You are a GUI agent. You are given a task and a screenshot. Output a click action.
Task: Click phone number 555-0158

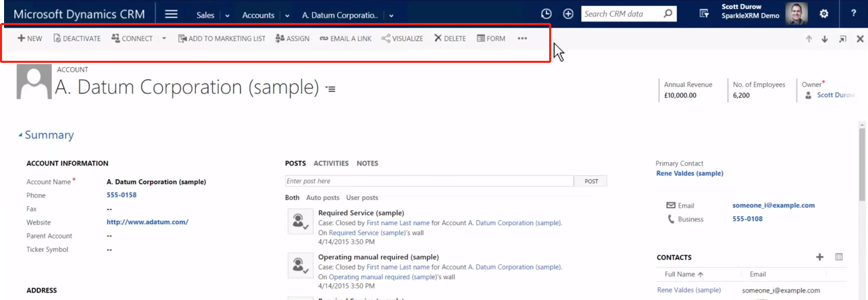coord(122,195)
